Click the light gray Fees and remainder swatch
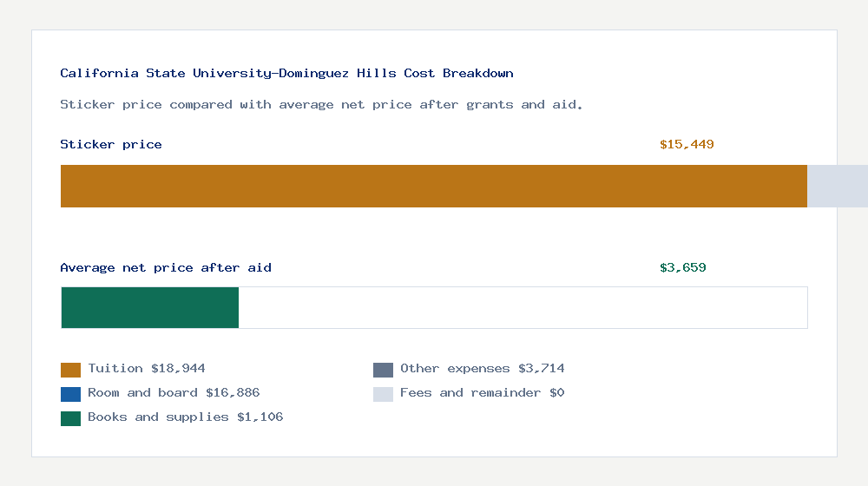The height and width of the screenshot is (486, 868). (383, 394)
